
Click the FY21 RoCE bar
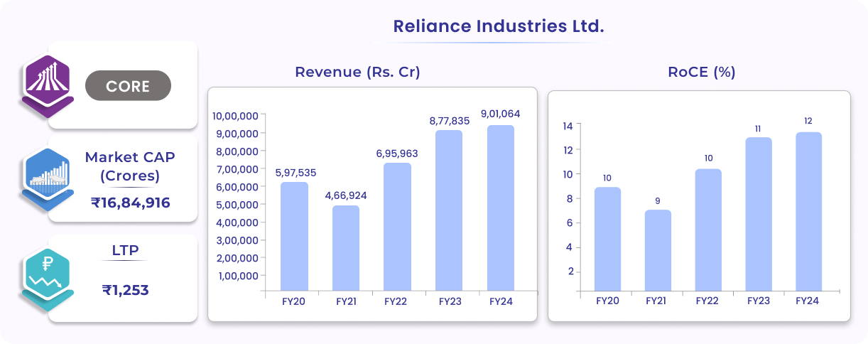coord(658,250)
